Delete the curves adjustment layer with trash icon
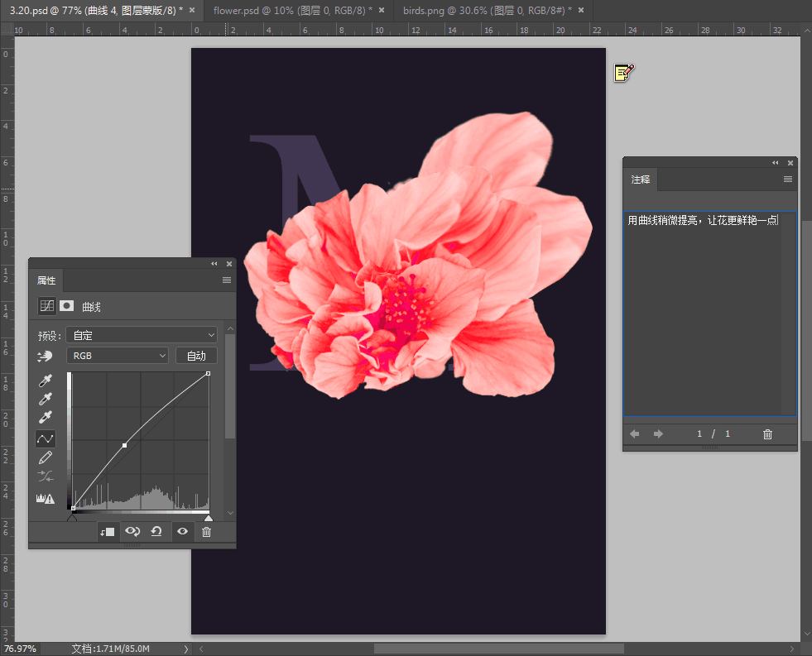This screenshot has width=812, height=656. pyautogui.click(x=207, y=532)
